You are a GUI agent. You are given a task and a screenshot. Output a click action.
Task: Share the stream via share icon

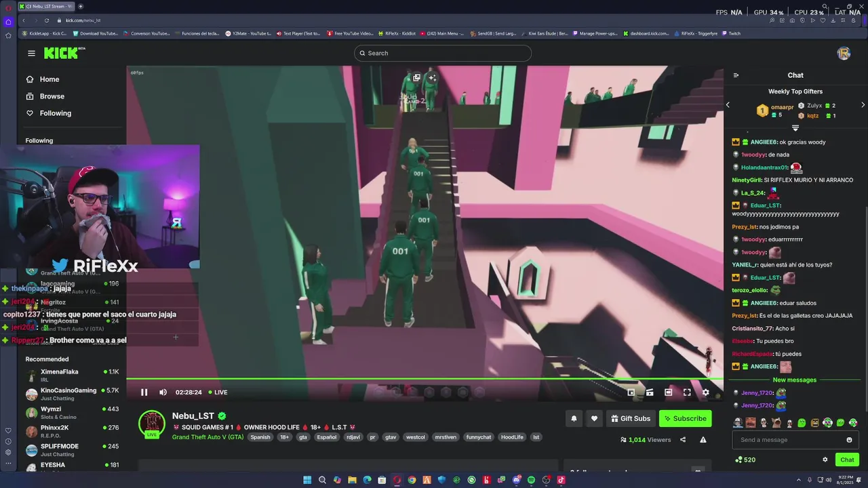[x=683, y=440]
